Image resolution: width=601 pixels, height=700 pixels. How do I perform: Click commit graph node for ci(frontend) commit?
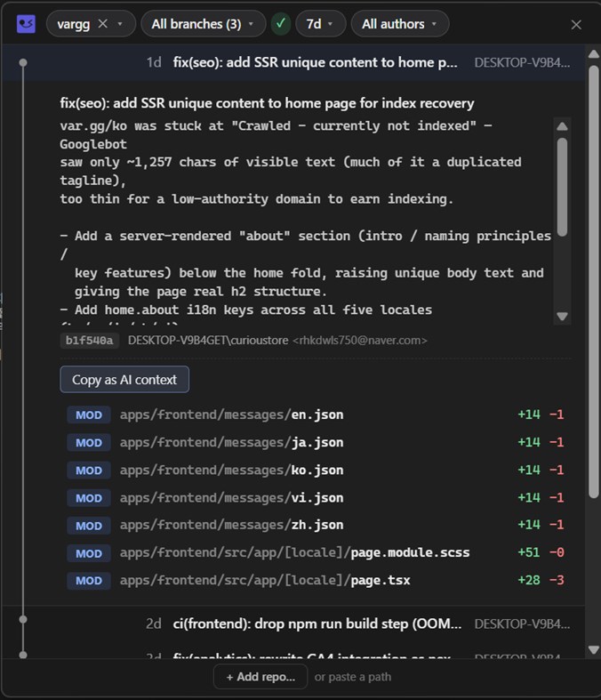[x=23, y=620]
